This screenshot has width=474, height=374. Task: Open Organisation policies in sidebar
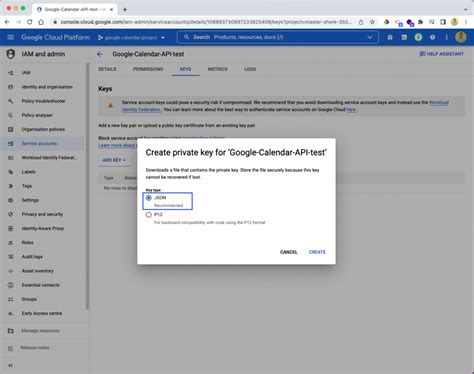pyautogui.click(x=42, y=129)
